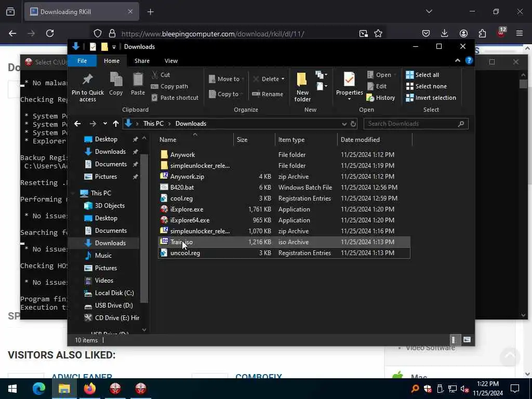532x399 pixels.
Task: Click the Windows Start button
Action: [x=12, y=389]
